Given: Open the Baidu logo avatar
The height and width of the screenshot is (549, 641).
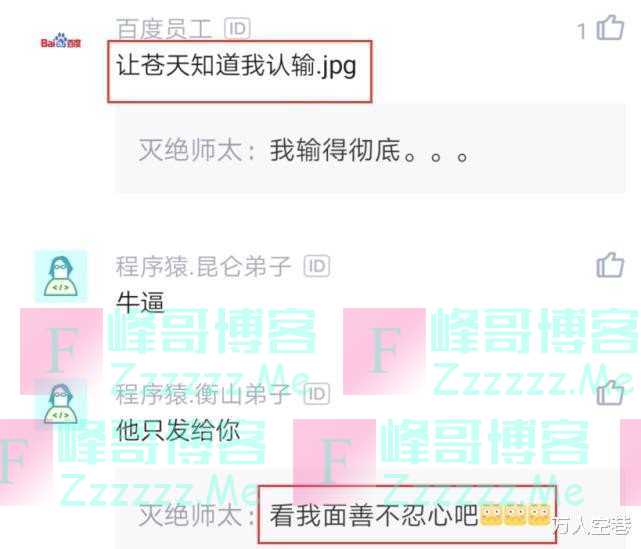Looking at the screenshot, I should click(x=61, y=41).
